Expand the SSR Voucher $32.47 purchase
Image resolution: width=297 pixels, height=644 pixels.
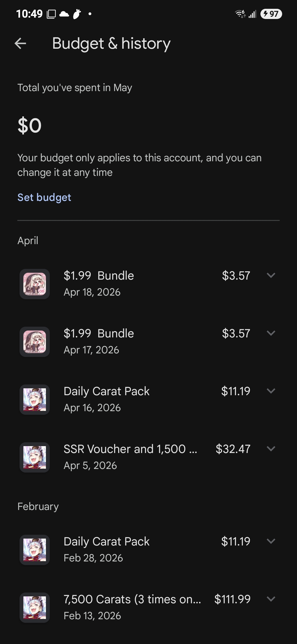[x=271, y=449]
